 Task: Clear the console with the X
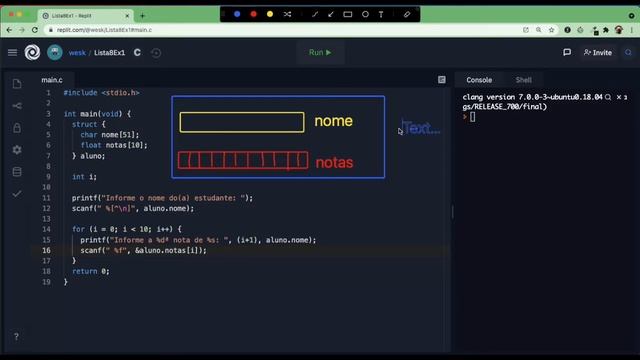(619, 97)
